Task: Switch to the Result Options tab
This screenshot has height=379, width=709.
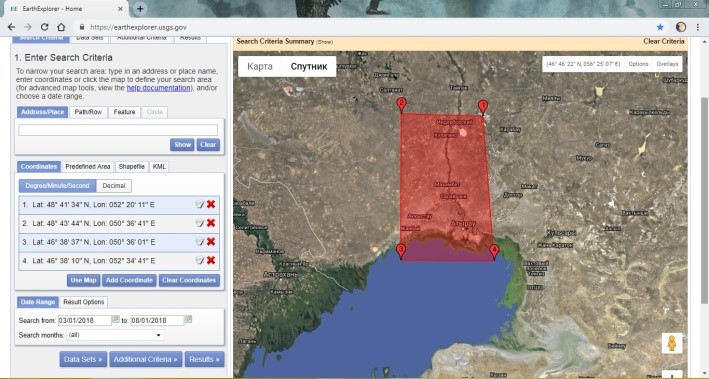Action: pyautogui.click(x=84, y=302)
